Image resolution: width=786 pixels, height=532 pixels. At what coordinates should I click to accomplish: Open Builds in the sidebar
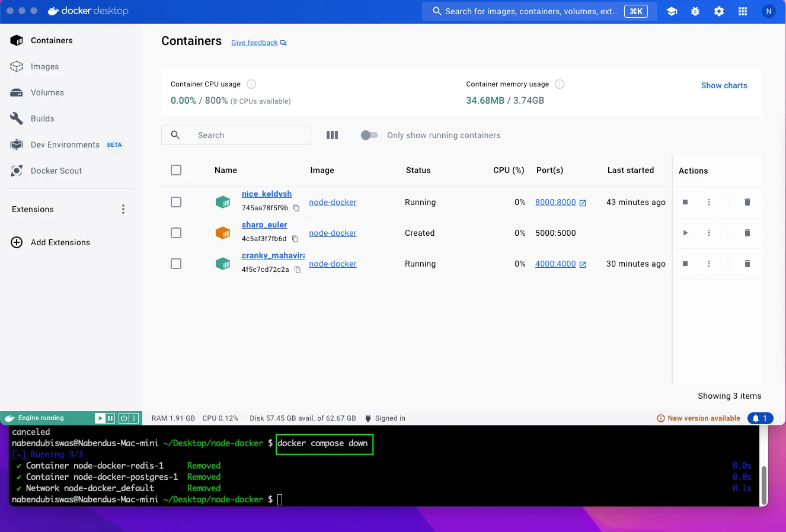click(x=32, y=118)
